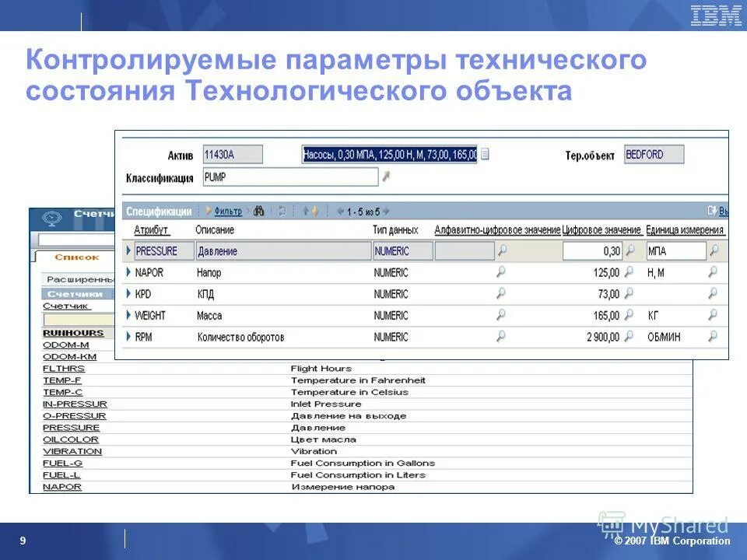Viewport: 747px width, 560px height.
Task: Open the O-PRESSUR meter link
Action: [75, 415]
